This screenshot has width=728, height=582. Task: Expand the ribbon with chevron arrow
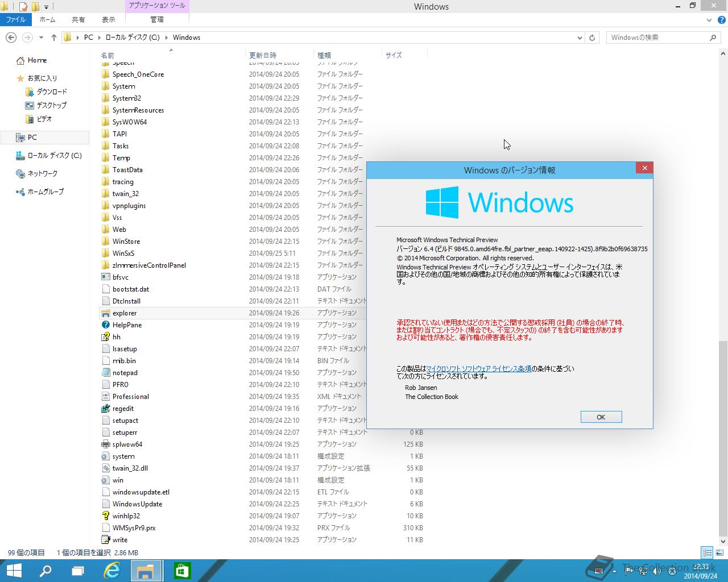point(709,20)
